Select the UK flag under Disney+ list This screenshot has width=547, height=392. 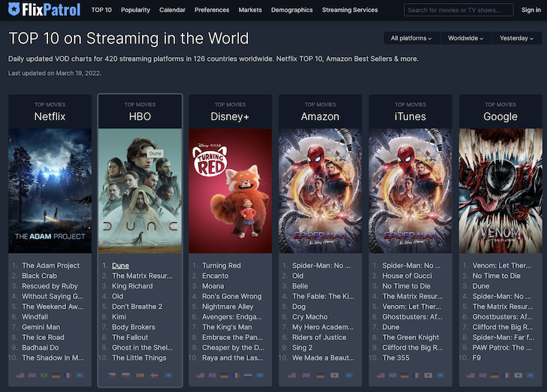point(212,375)
